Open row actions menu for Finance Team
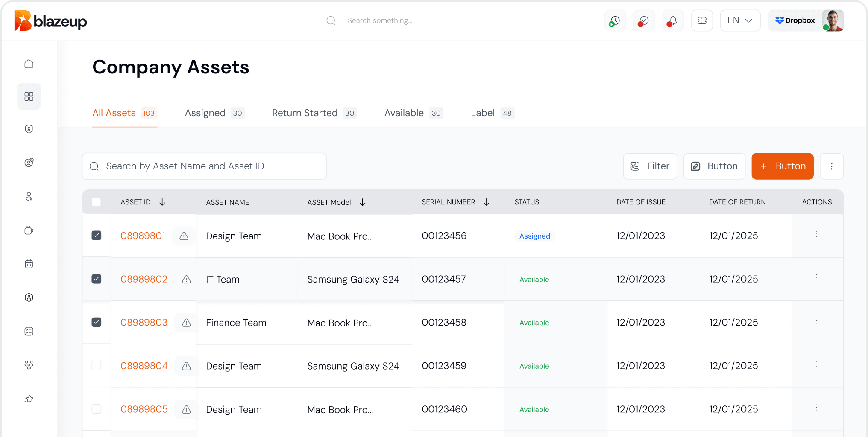 coord(816,321)
